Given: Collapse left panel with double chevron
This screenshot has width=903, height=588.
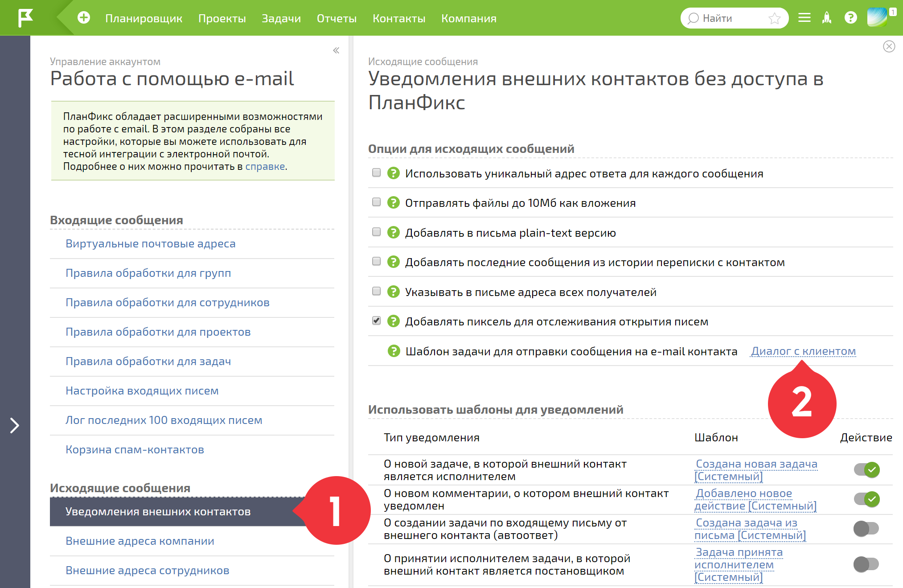Looking at the screenshot, I should [x=336, y=50].
